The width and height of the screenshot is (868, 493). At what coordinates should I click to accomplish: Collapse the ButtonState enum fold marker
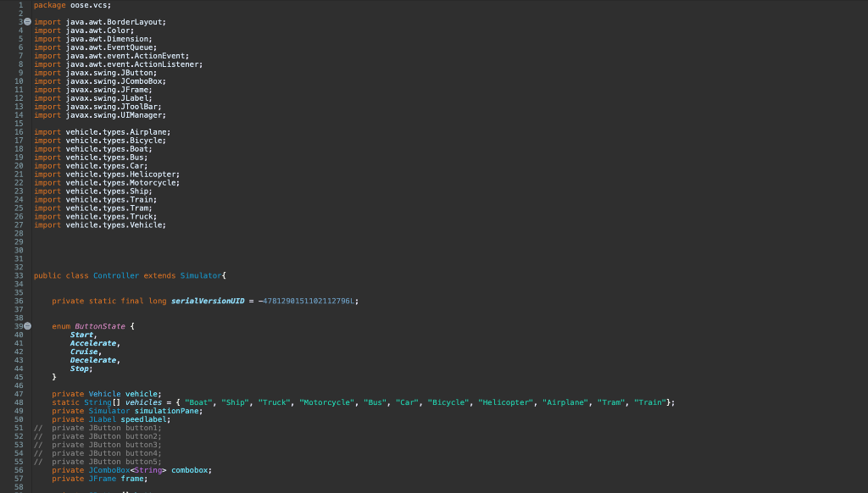(26, 325)
